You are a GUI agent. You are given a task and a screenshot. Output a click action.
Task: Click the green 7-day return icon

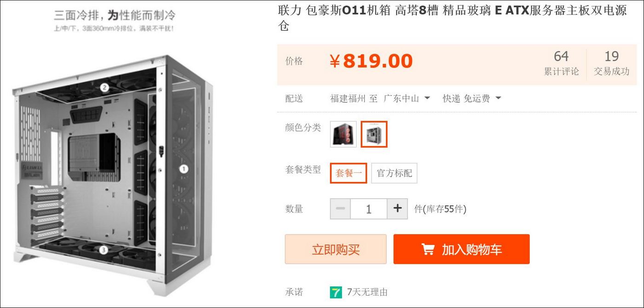coord(336,292)
